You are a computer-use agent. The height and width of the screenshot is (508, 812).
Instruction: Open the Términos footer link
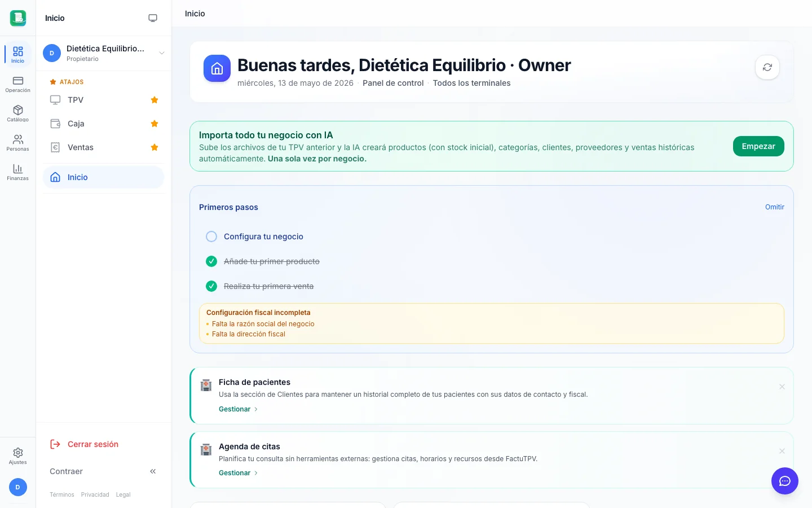62,494
